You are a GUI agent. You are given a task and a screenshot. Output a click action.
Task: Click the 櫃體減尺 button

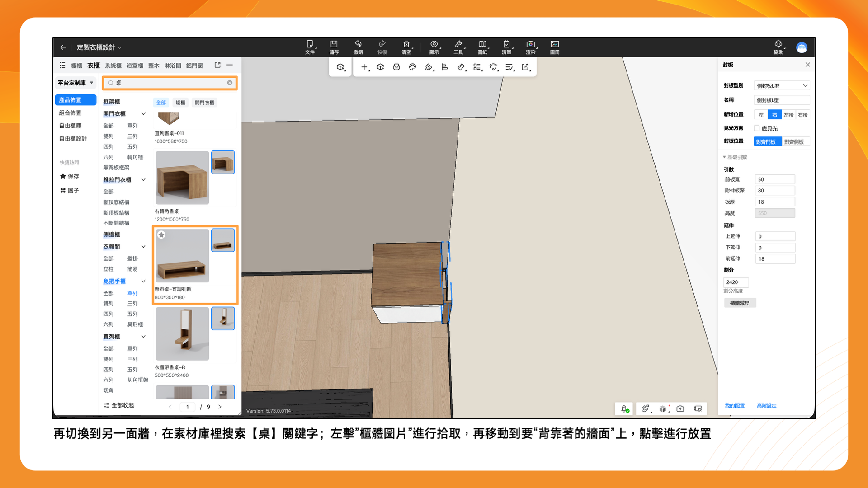tap(740, 303)
